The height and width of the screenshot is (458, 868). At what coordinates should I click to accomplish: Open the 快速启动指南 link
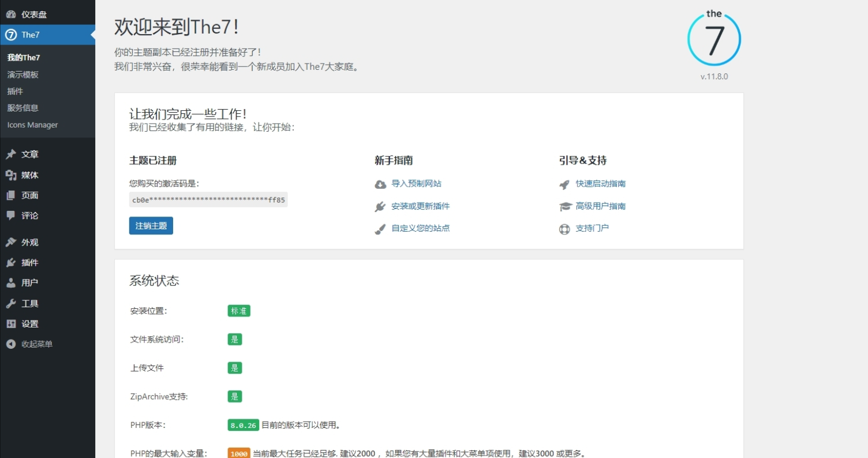tap(601, 184)
